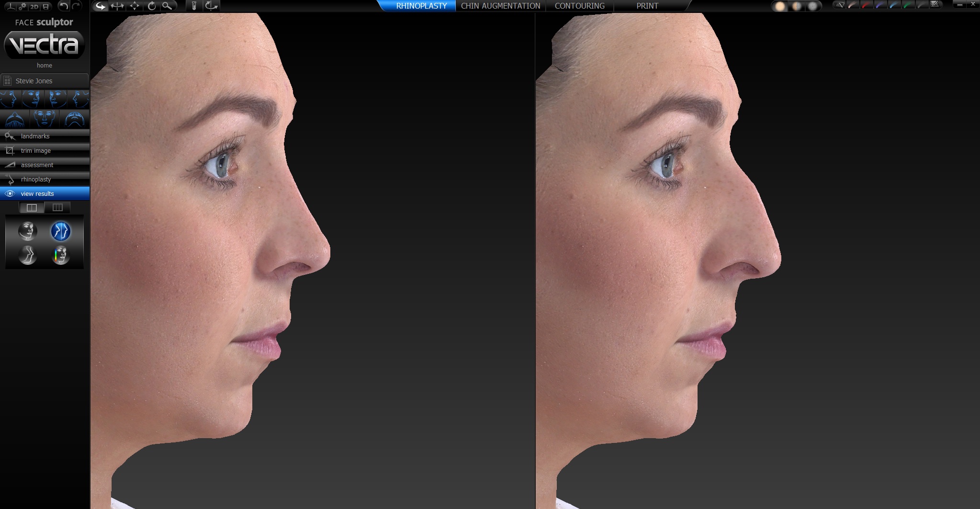
Task: Choose two-pane split layout
Action: (32, 207)
